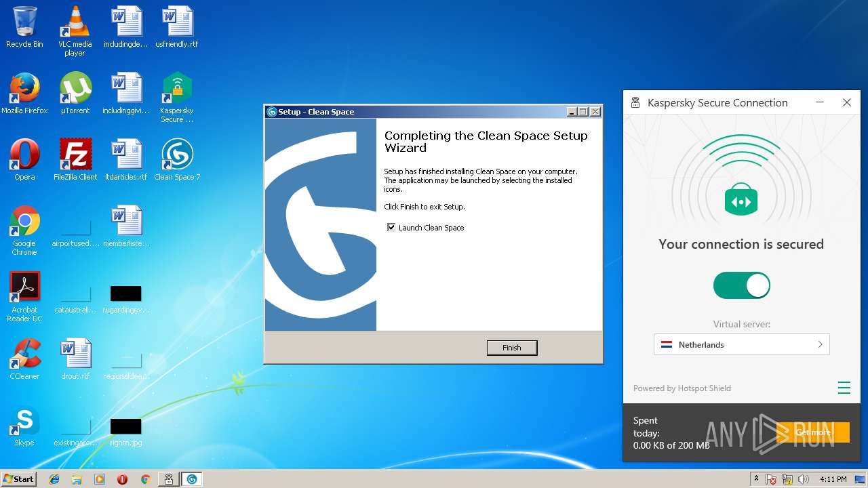The width and height of the screenshot is (868, 488).
Task: Click the Setup - Clean Space title bar icon
Action: 272,112
